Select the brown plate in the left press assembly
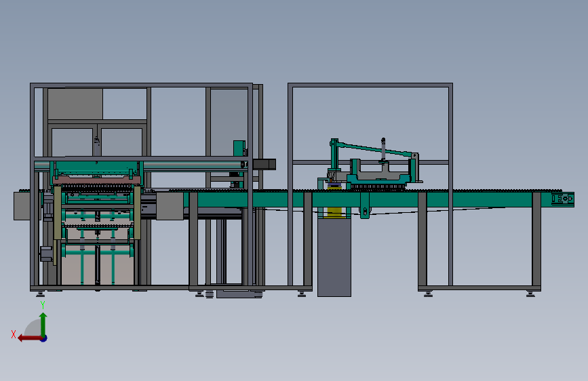Viewport: 588px width, 381px height. click(97, 180)
